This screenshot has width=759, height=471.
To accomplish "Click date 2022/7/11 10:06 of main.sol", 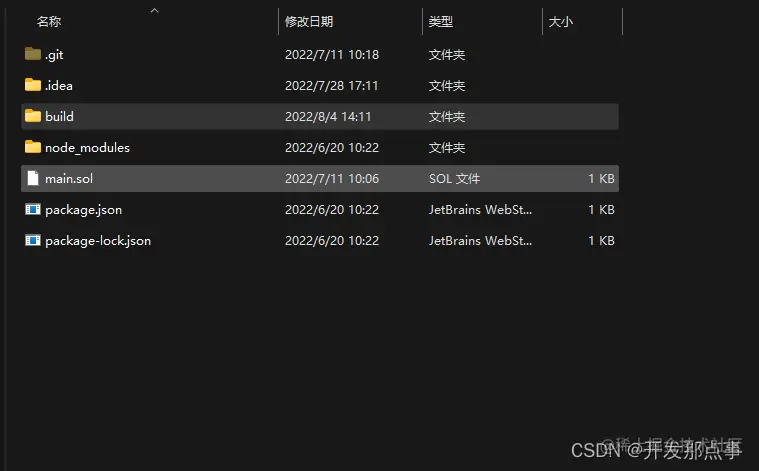I will click(332, 179).
